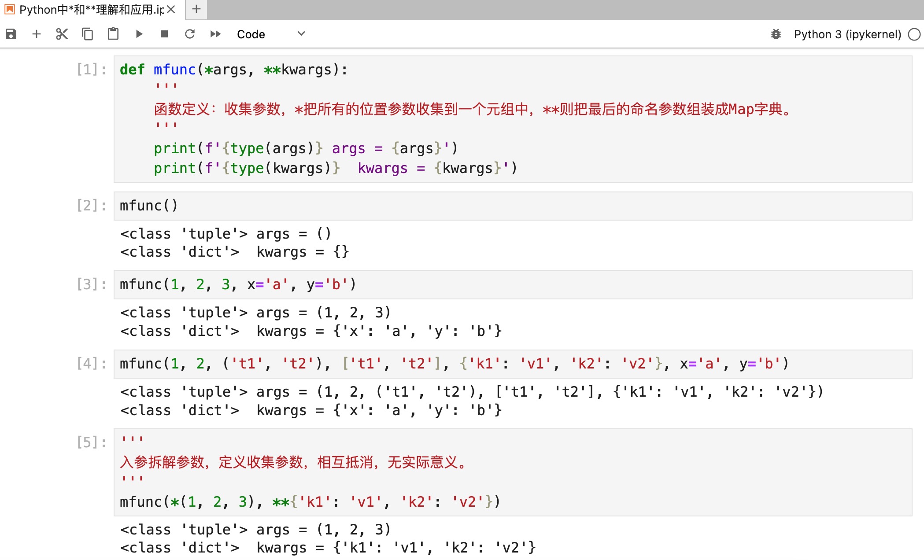Click the [5]: cell prompt
The height and width of the screenshot is (560, 924).
click(x=92, y=442)
